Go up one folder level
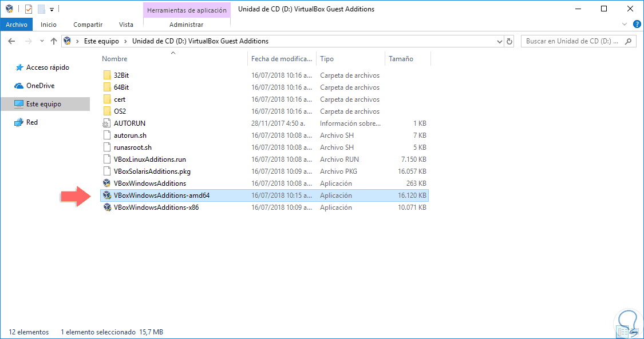This screenshot has width=644, height=339. (54, 41)
